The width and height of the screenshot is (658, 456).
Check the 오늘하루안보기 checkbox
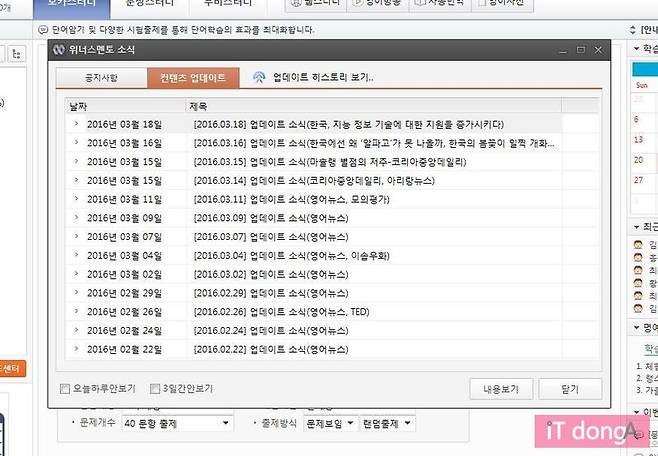click(x=65, y=389)
